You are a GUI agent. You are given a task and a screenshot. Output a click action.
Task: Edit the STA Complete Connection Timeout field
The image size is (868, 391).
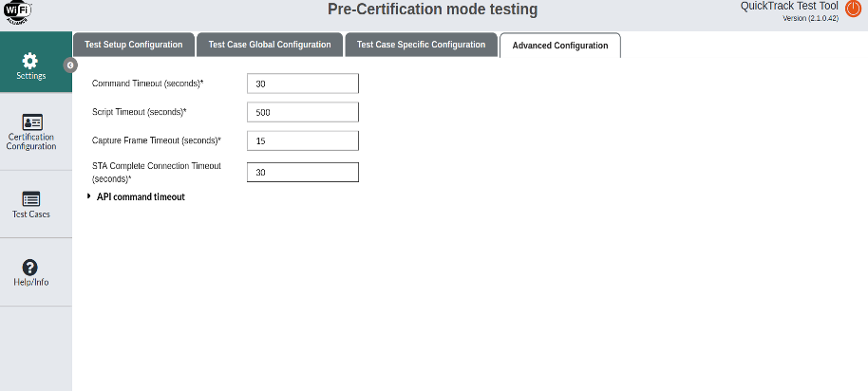coord(302,172)
